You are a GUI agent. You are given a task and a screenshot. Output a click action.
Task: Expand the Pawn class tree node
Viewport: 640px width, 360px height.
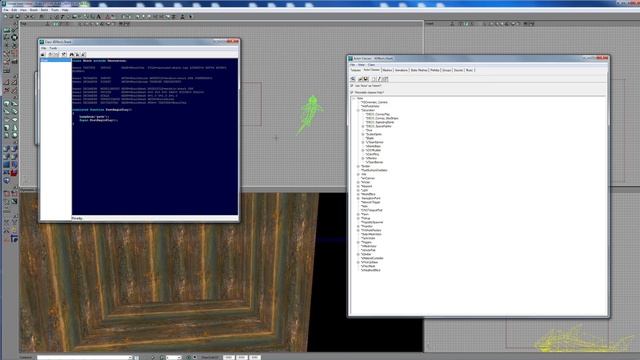point(358,214)
